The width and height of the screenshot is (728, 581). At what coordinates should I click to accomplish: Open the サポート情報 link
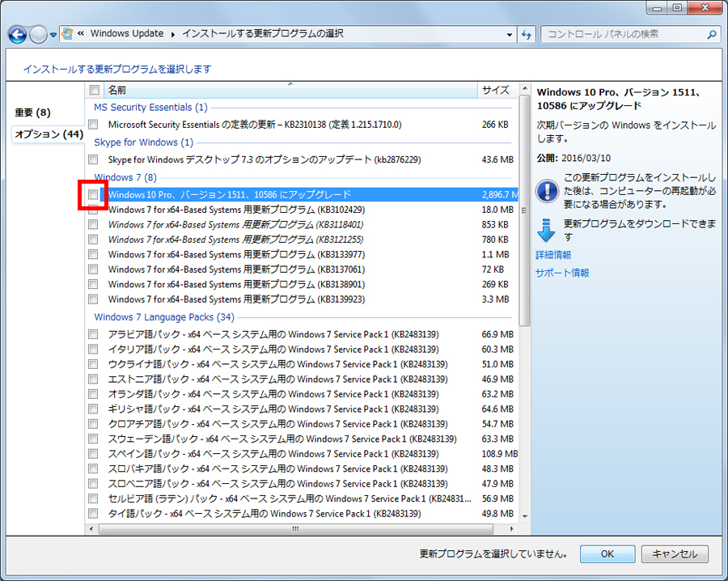click(562, 273)
